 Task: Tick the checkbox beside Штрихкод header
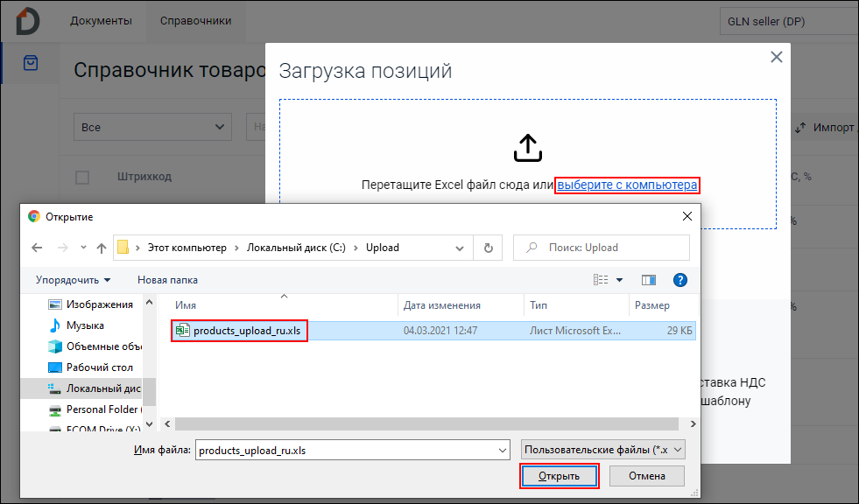pyautogui.click(x=82, y=178)
